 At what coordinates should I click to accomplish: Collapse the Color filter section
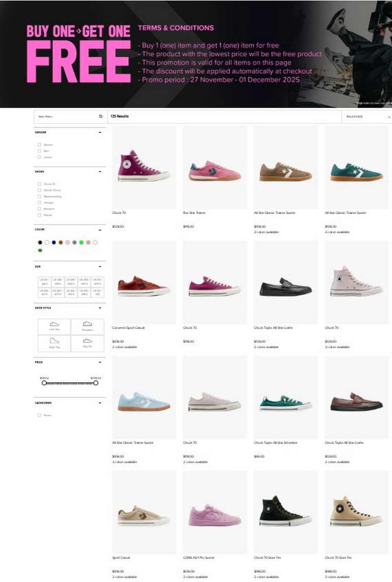coord(100,229)
